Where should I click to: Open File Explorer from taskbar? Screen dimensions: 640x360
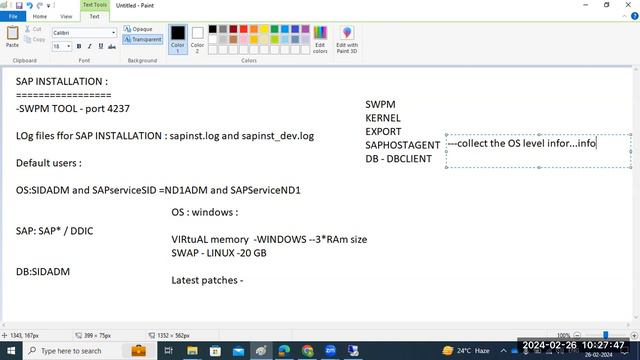click(192, 351)
